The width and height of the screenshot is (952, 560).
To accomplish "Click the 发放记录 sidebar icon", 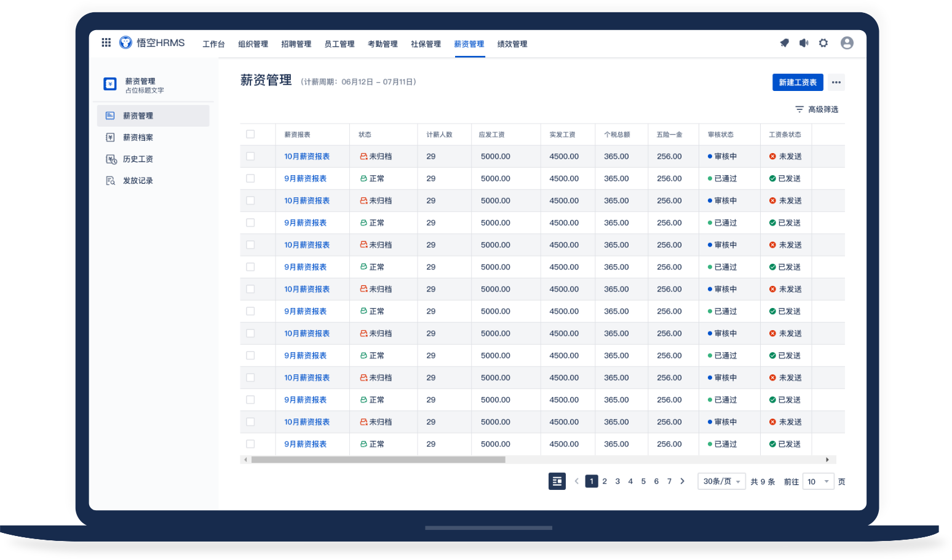I will (x=111, y=181).
